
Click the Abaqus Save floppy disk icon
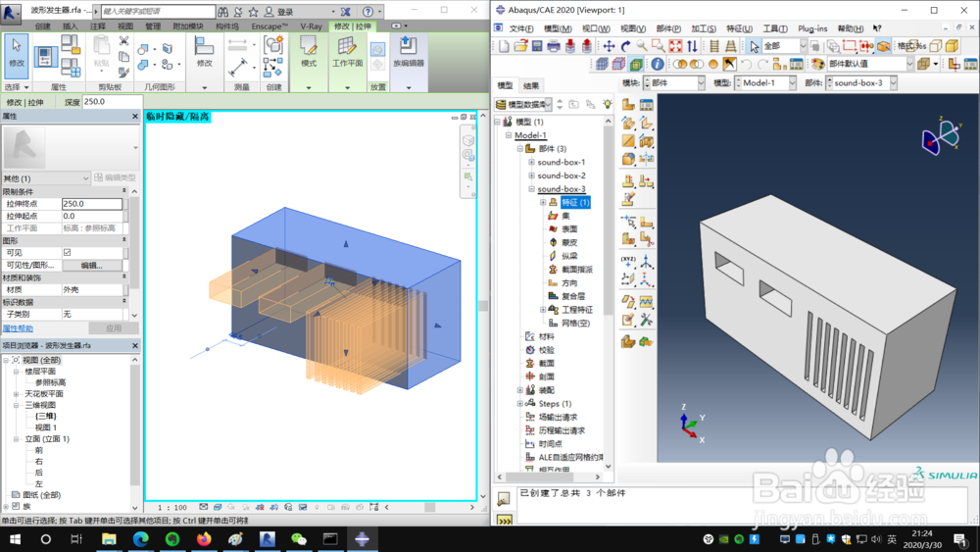(x=537, y=46)
